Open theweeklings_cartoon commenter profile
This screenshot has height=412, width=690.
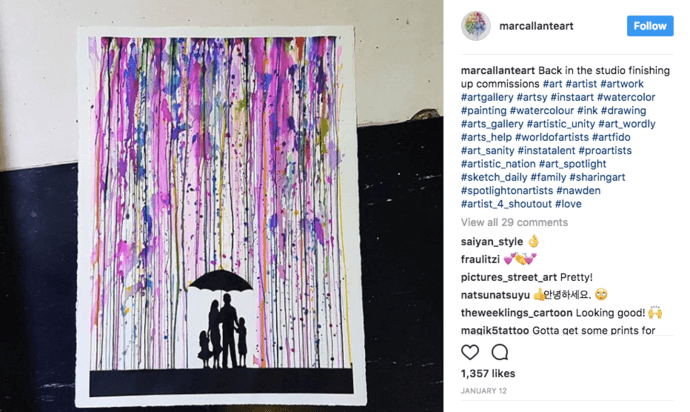pos(517,313)
